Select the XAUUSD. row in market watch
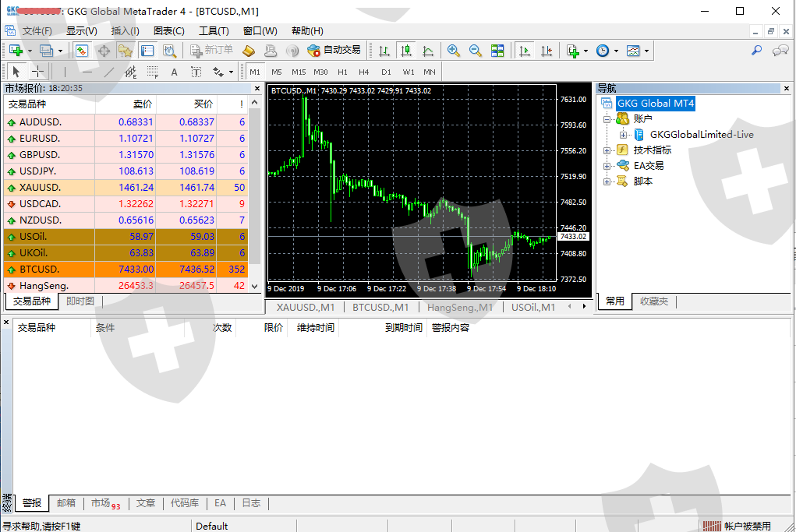Screen dimensions: 796x532 pyautogui.click(x=47, y=188)
